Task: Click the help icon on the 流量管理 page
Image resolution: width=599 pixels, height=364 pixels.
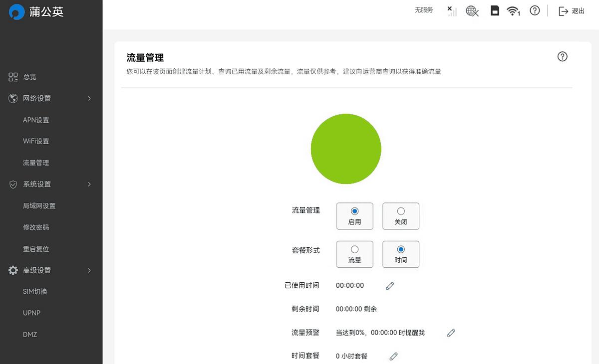Action: pyautogui.click(x=562, y=56)
